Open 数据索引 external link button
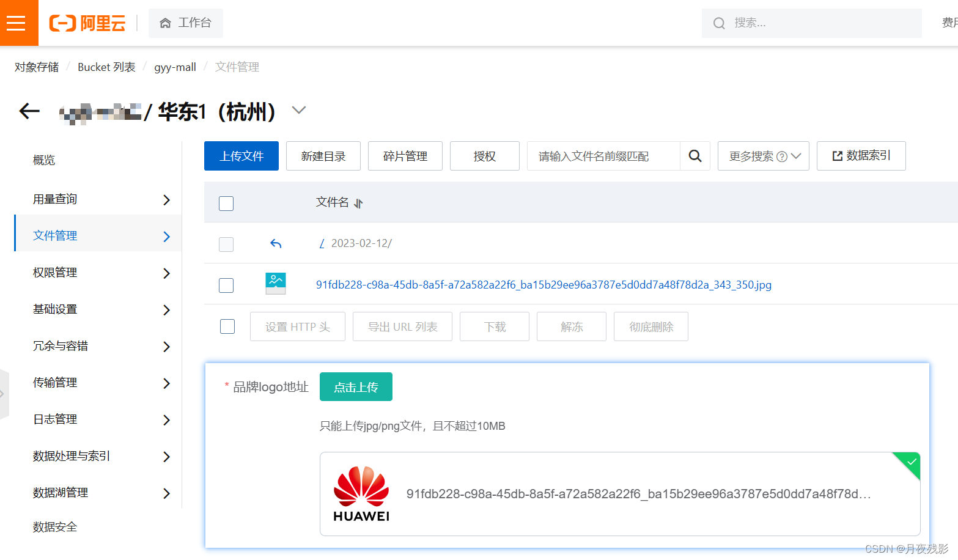Image resolution: width=958 pixels, height=560 pixels. (861, 156)
